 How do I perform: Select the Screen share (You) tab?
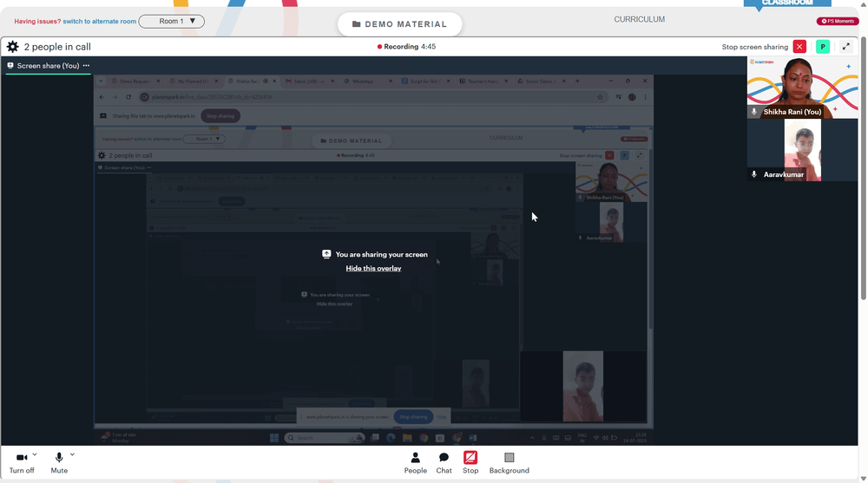click(48, 65)
